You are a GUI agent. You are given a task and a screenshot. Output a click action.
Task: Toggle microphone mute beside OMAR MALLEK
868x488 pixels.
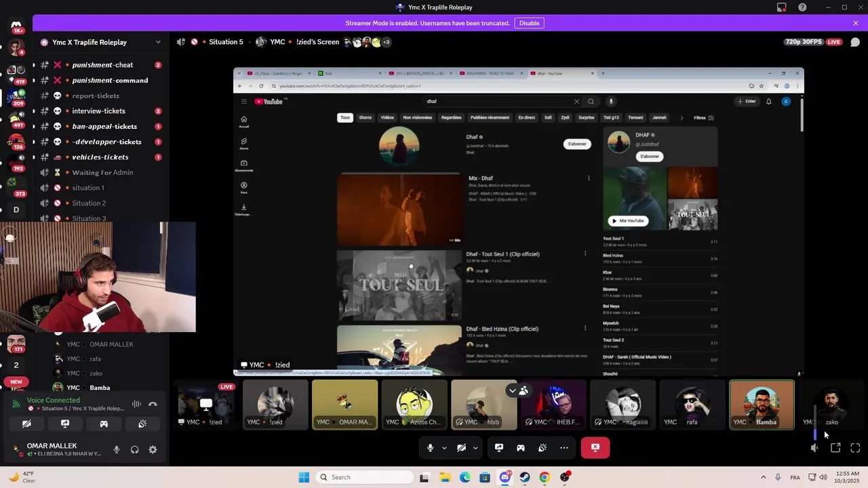point(117,449)
